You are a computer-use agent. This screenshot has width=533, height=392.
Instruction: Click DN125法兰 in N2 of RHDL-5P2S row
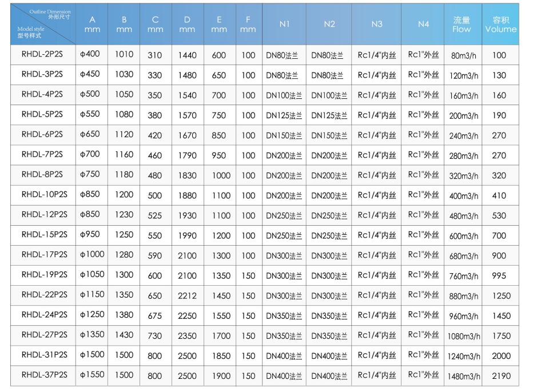(x=329, y=115)
